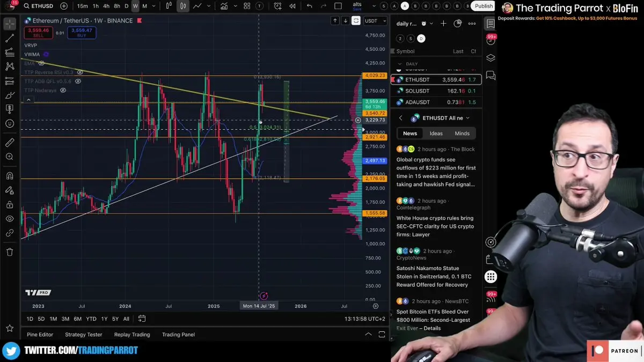Select the YTD date range
The height and width of the screenshot is (362, 644).
91,319
